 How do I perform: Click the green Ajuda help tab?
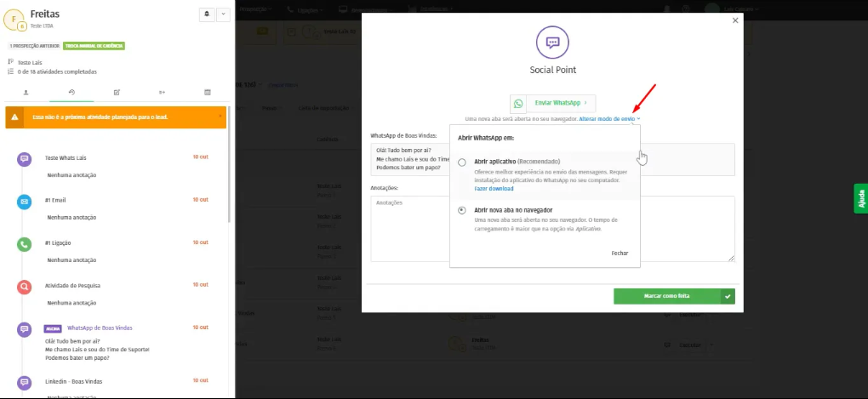coord(861,198)
